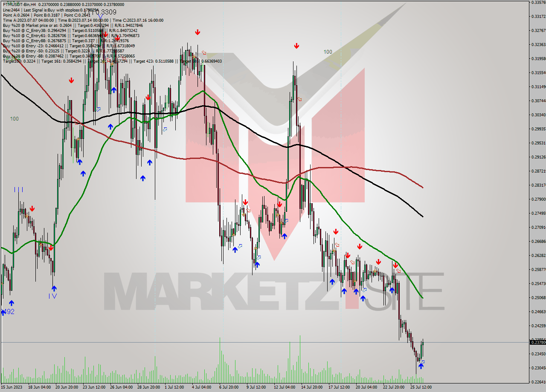Click the '18 Jun 04:00' date label
The width and height of the screenshot is (546, 392).
pyautogui.click(x=39, y=387)
